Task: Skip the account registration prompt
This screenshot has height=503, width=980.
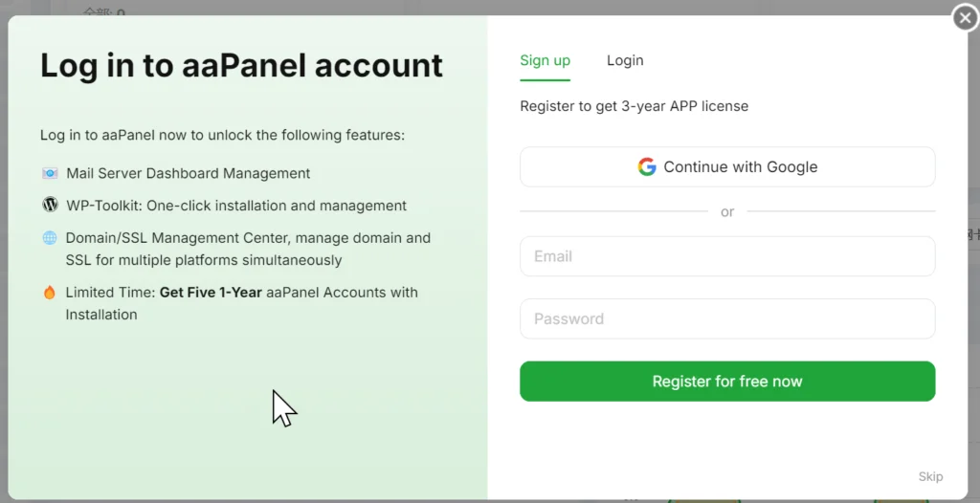Action: point(930,477)
